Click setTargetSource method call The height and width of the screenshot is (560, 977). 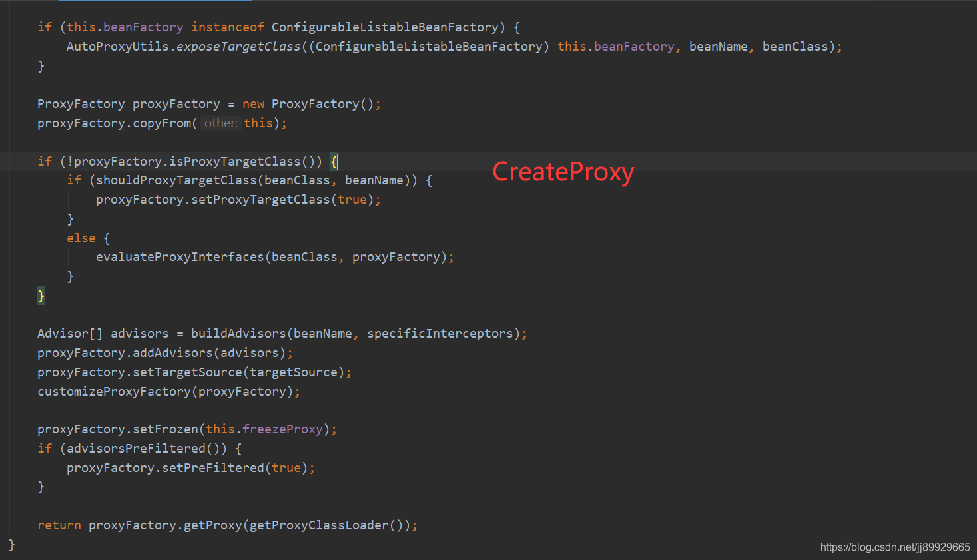(187, 372)
